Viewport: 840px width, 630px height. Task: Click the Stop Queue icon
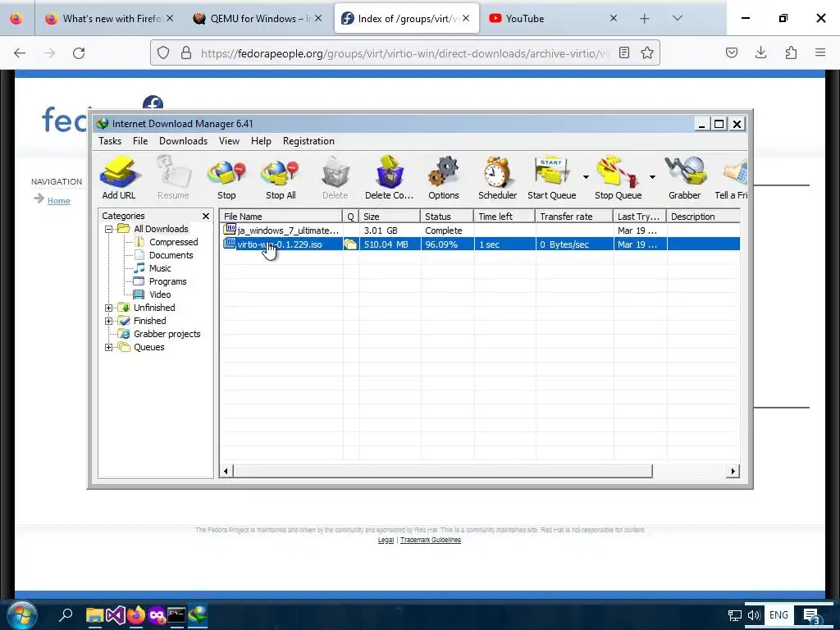click(x=619, y=178)
